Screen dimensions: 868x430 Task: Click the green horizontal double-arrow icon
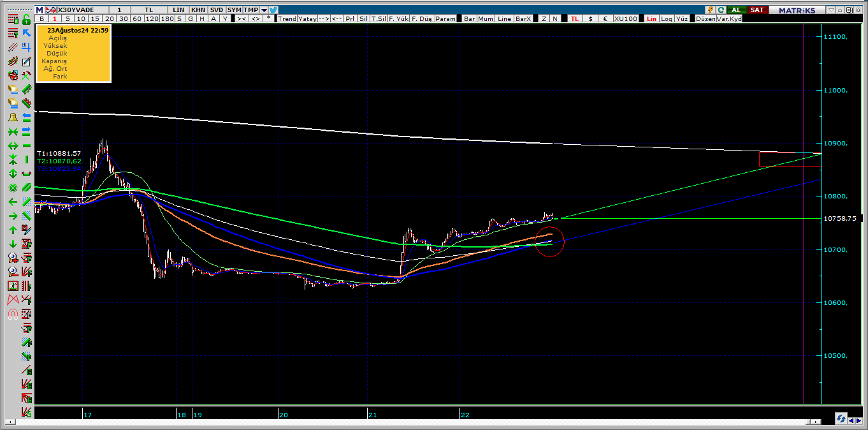tap(13, 145)
